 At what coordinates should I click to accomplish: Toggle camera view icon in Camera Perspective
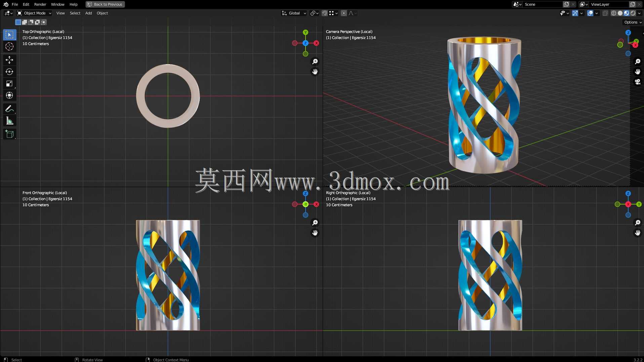click(638, 82)
